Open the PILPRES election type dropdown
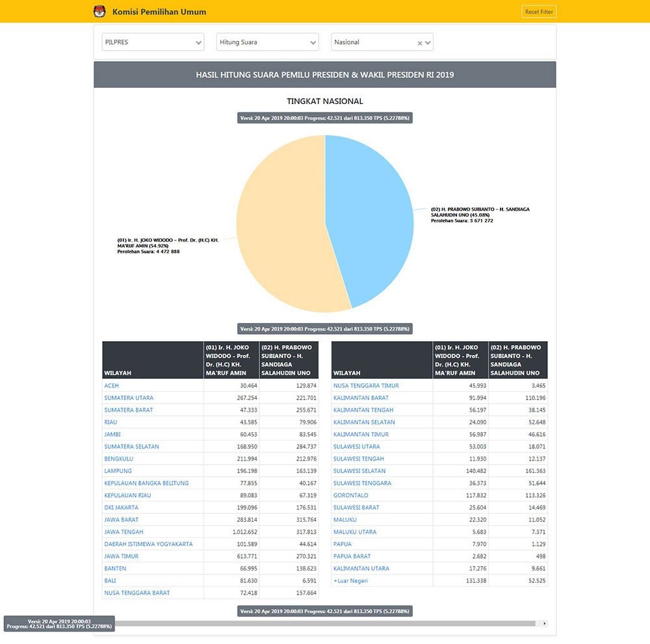Image resolution: width=650 pixels, height=644 pixels. pyautogui.click(x=153, y=42)
